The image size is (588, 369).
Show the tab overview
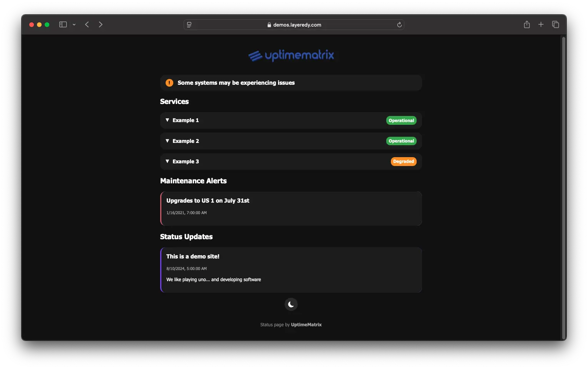pyautogui.click(x=555, y=25)
